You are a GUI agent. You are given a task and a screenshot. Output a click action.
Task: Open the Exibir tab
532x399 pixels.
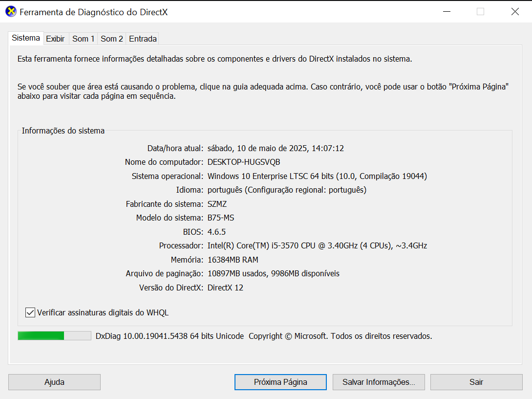click(x=55, y=39)
